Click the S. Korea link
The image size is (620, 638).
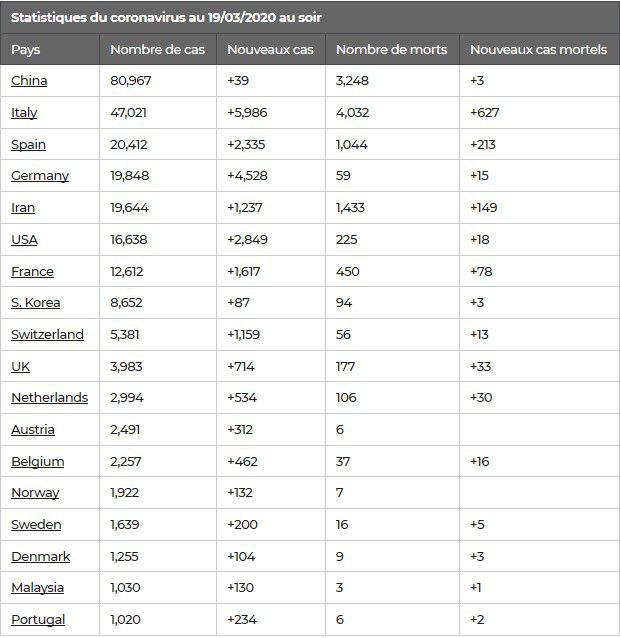[36, 303]
